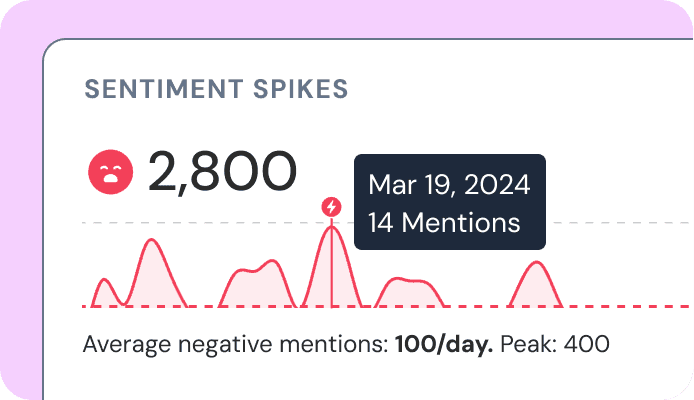The width and height of the screenshot is (694, 400).
Task: Click the small first peak at chart start
Action: coord(105,293)
